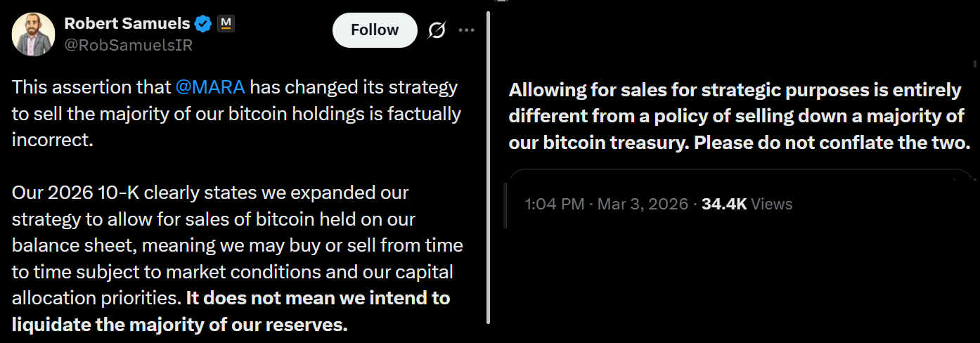Click the 'Allowing for sales for strategic purposes' text
Viewport: 980px width, 343px height.
coord(734,91)
